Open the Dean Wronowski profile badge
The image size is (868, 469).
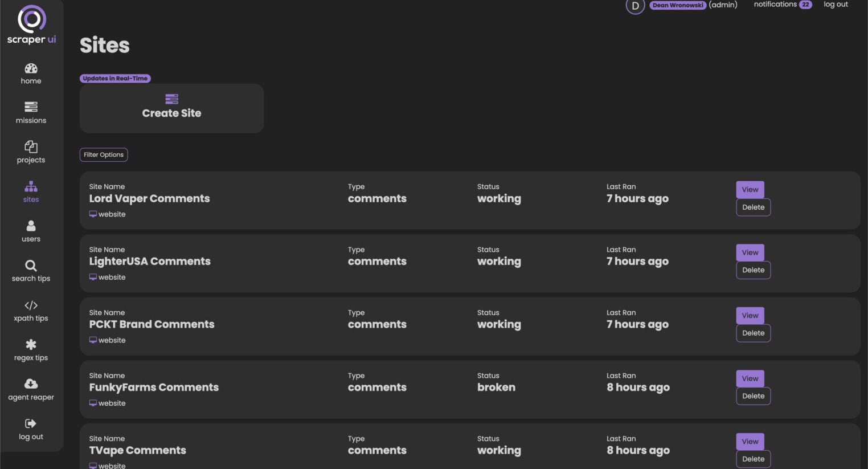click(x=678, y=5)
